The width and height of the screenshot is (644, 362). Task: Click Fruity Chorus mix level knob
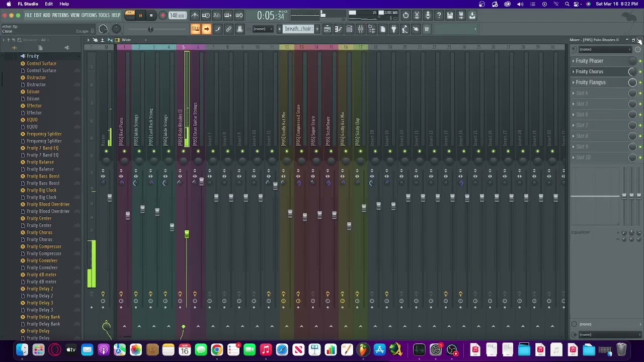(x=632, y=72)
